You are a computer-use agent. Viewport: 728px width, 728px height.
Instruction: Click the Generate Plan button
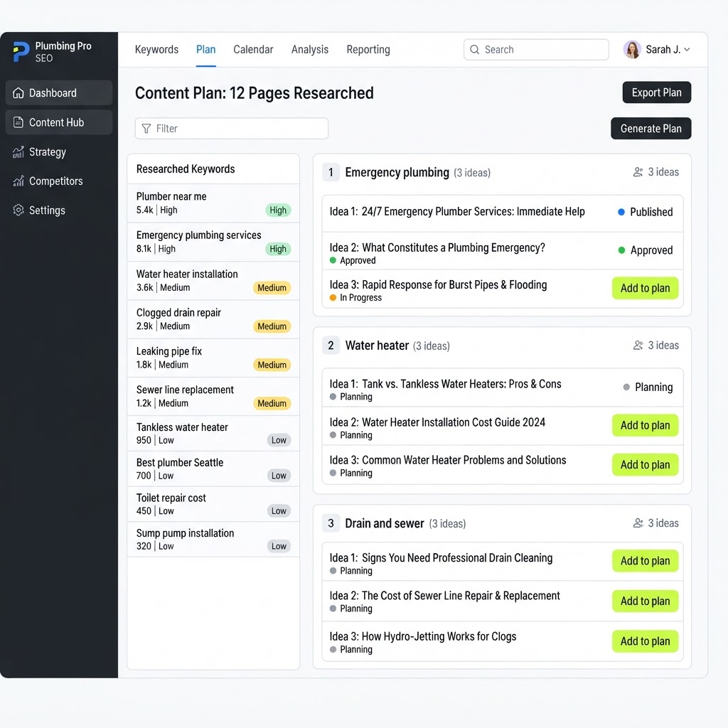[651, 129]
